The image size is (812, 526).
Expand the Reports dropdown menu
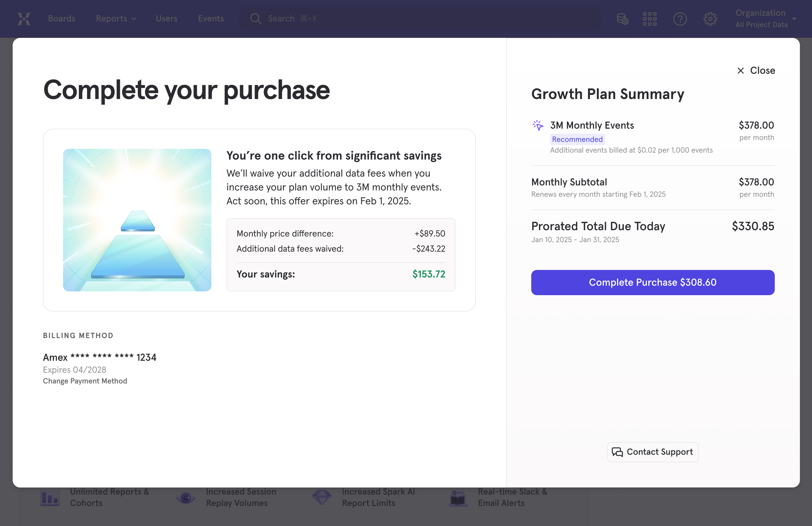[116, 19]
